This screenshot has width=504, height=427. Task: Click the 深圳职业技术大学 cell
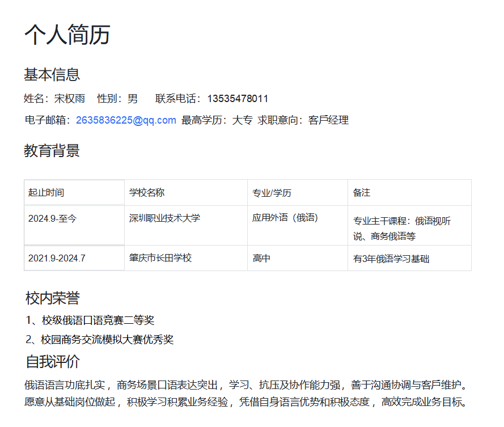(x=186, y=225)
